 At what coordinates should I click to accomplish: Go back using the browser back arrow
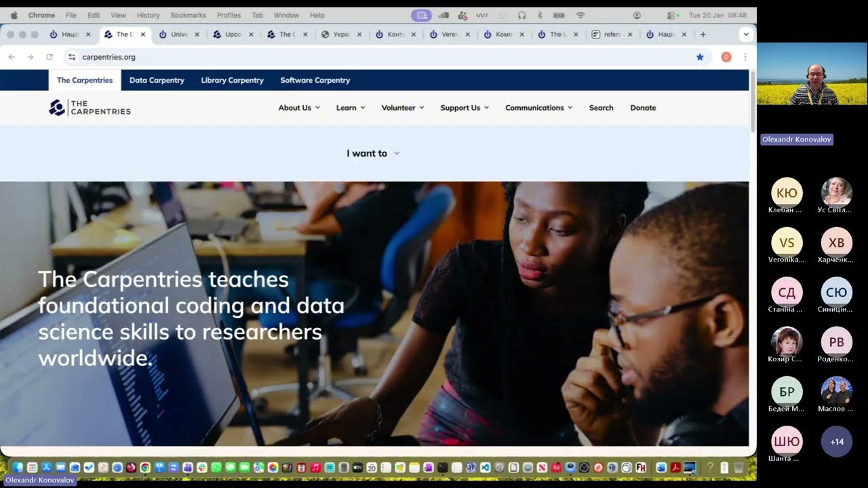(x=12, y=57)
